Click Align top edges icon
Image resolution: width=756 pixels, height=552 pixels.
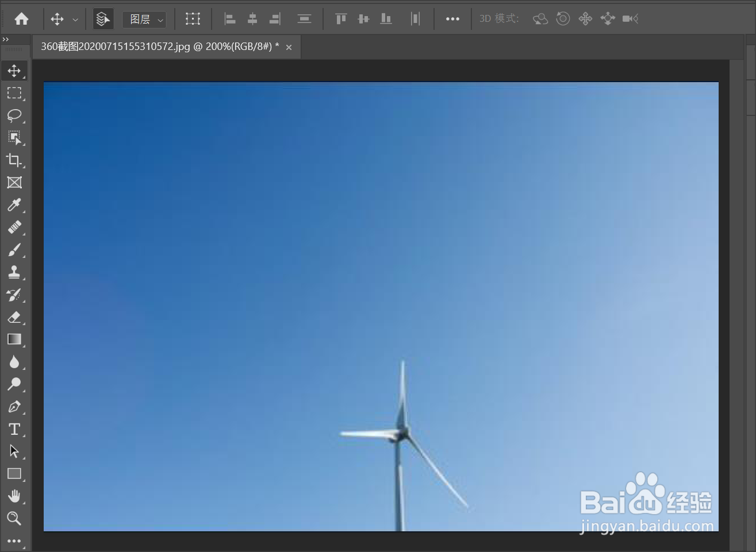(341, 19)
